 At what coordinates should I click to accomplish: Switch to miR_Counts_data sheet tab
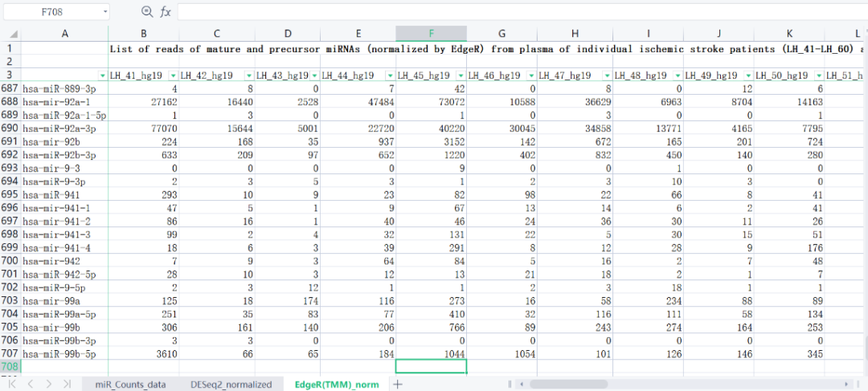130,384
